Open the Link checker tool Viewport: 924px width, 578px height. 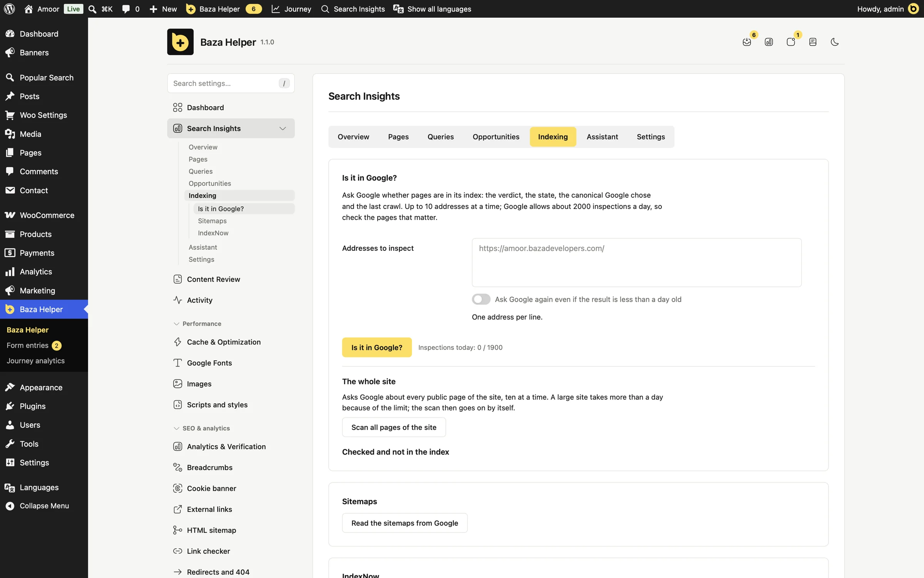(231, 551)
